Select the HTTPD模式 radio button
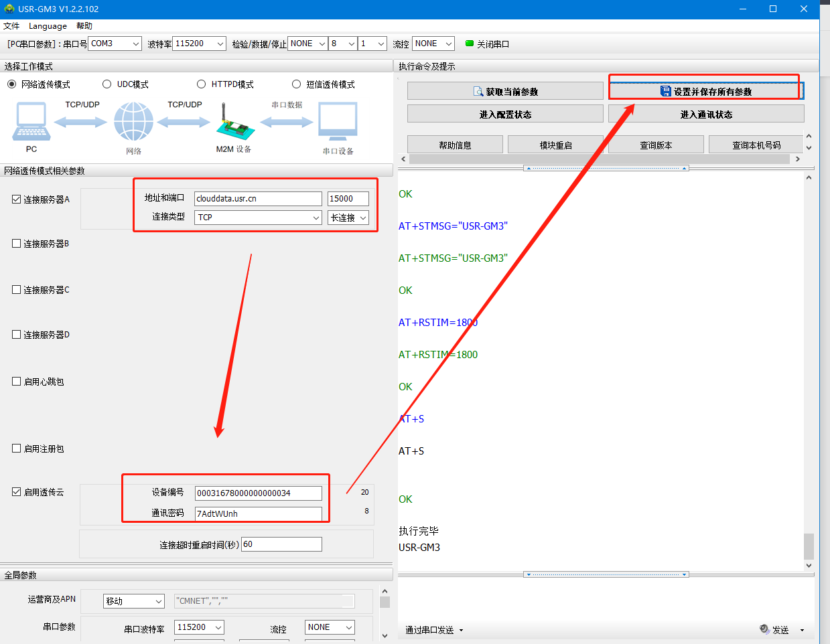This screenshot has height=644, width=830. (201, 84)
